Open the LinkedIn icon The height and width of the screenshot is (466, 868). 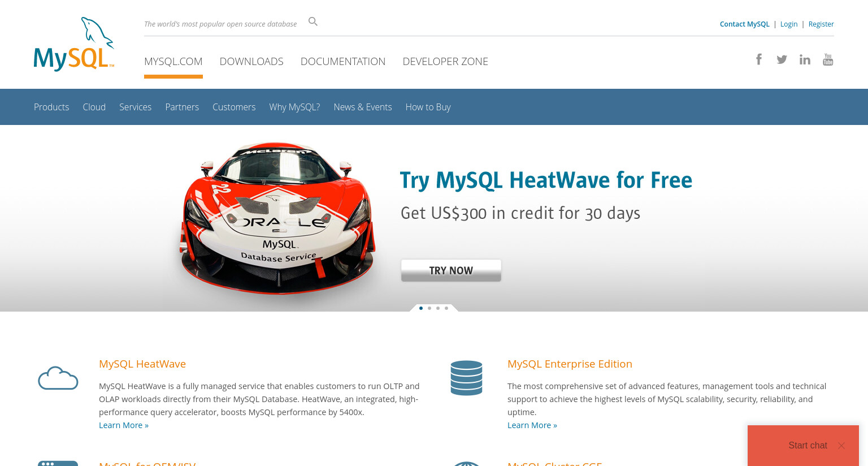click(805, 59)
